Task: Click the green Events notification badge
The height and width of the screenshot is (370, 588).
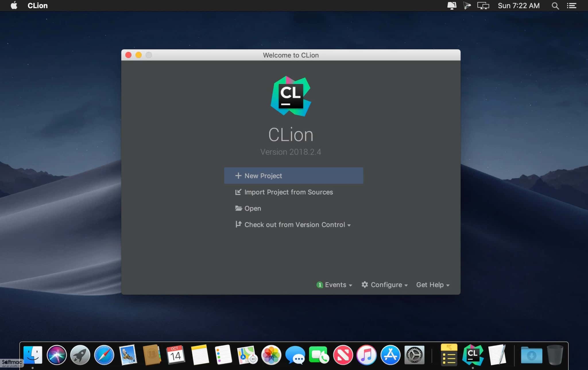Action: tap(320, 285)
